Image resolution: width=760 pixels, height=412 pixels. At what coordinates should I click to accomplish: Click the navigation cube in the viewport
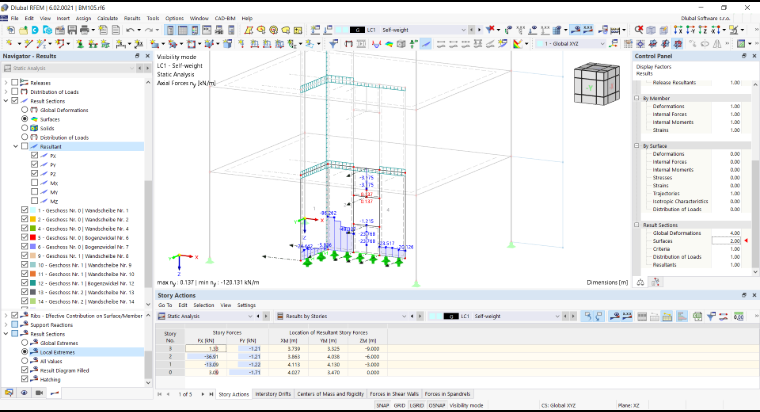597,84
